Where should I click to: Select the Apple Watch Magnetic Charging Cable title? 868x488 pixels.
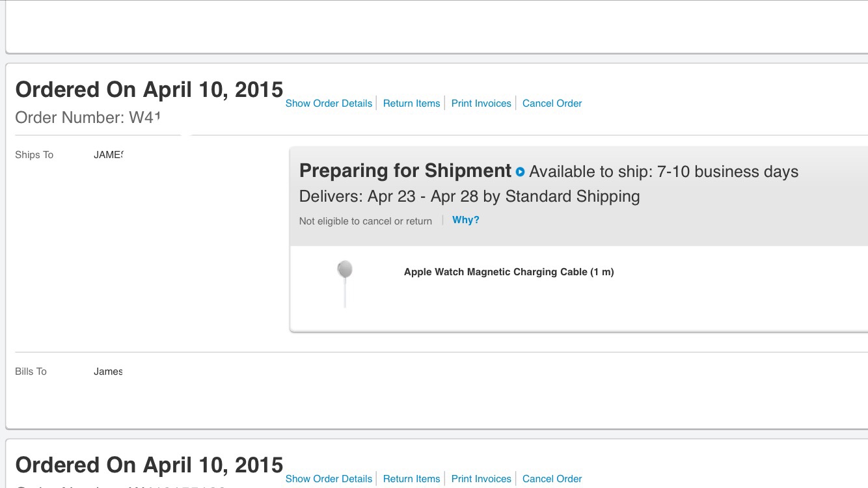pos(509,272)
